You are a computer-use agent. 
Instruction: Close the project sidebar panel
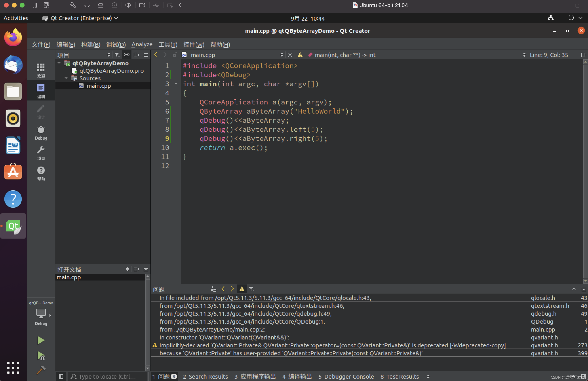coord(146,55)
